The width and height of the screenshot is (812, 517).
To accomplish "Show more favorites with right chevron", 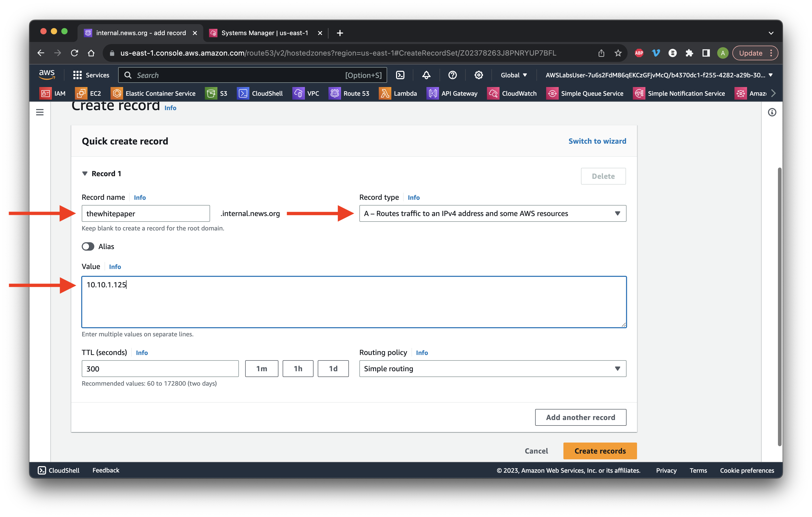I will point(773,94).
